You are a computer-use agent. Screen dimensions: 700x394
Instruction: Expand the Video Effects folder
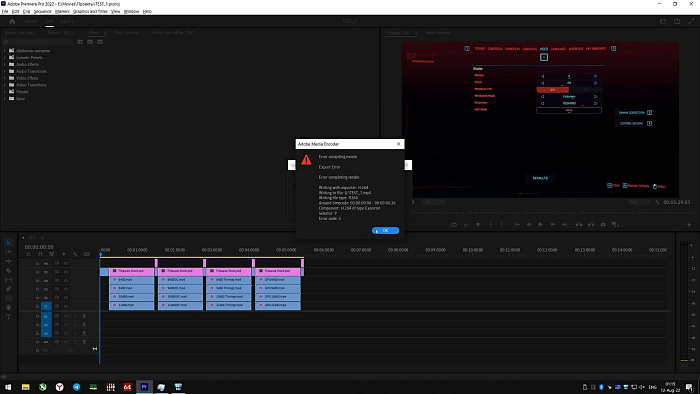(x=4, y=78)
